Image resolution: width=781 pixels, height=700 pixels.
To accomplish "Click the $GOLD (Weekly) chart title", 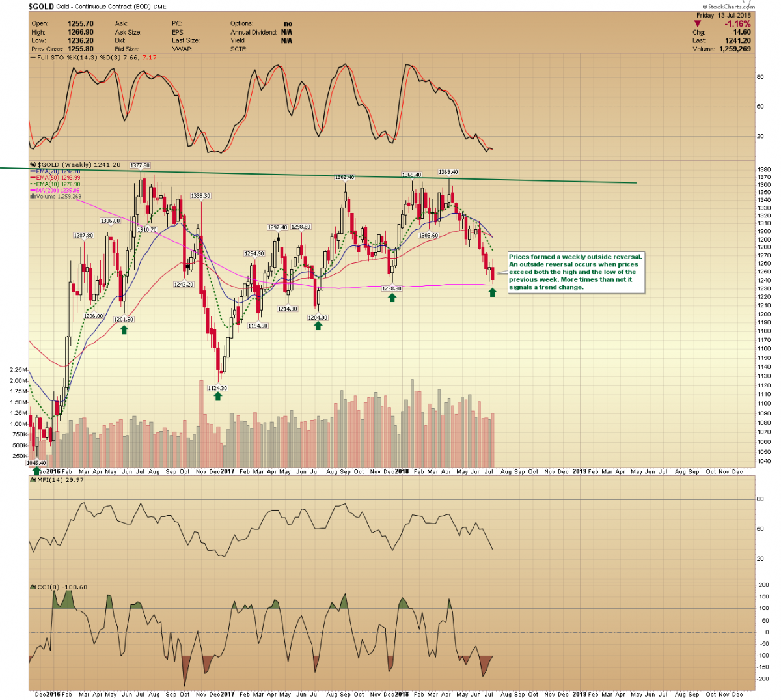I will tap(78, 165).
